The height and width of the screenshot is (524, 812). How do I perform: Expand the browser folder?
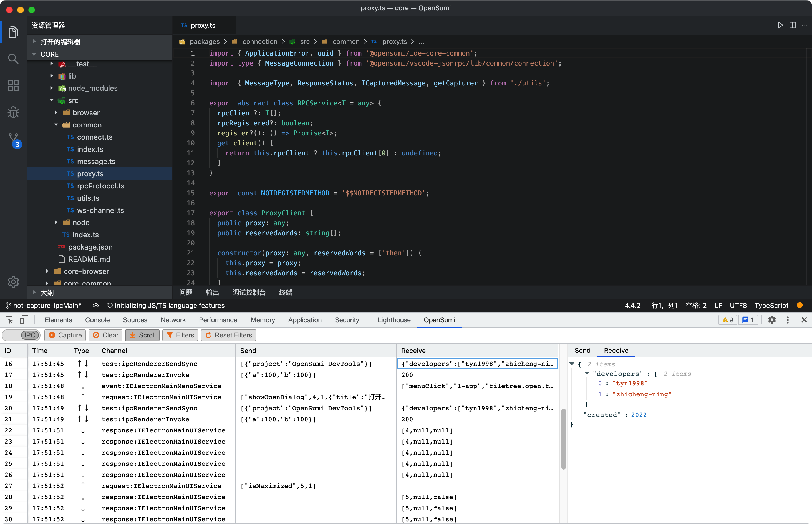click(x=56, y=113)
